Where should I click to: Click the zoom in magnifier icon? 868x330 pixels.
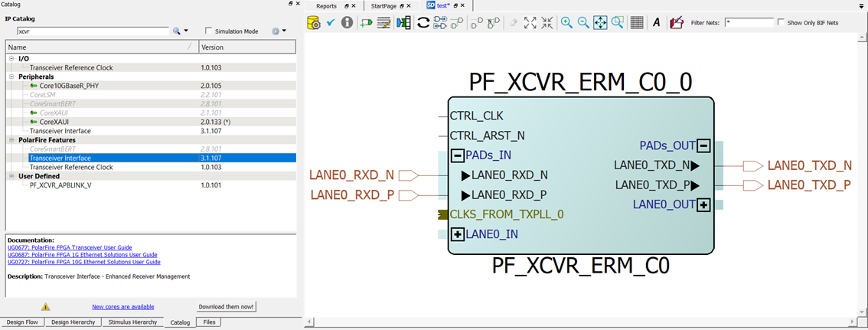coord(566,23)
